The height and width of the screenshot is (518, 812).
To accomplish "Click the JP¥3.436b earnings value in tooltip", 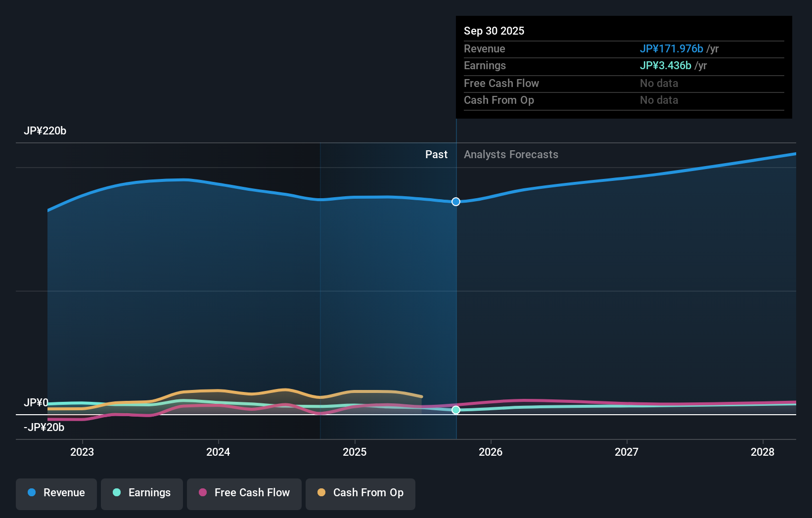I will [666, 65].
